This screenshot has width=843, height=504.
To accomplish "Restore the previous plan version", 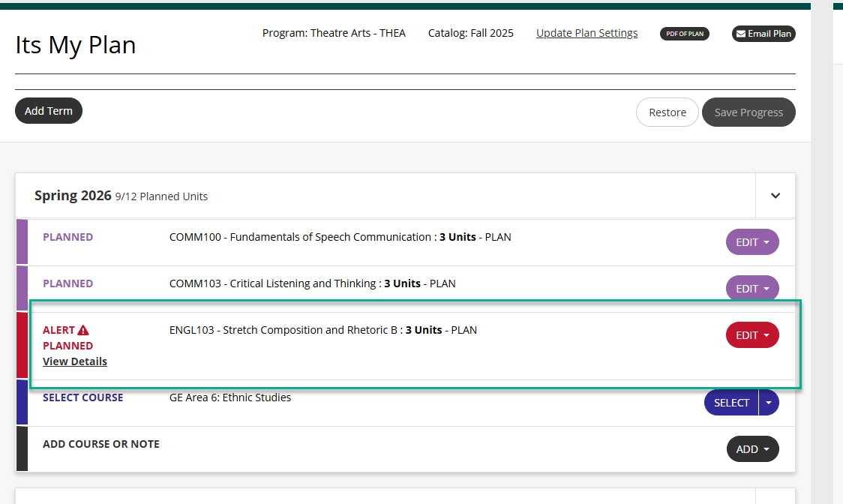I will click(x=667, y=112).
